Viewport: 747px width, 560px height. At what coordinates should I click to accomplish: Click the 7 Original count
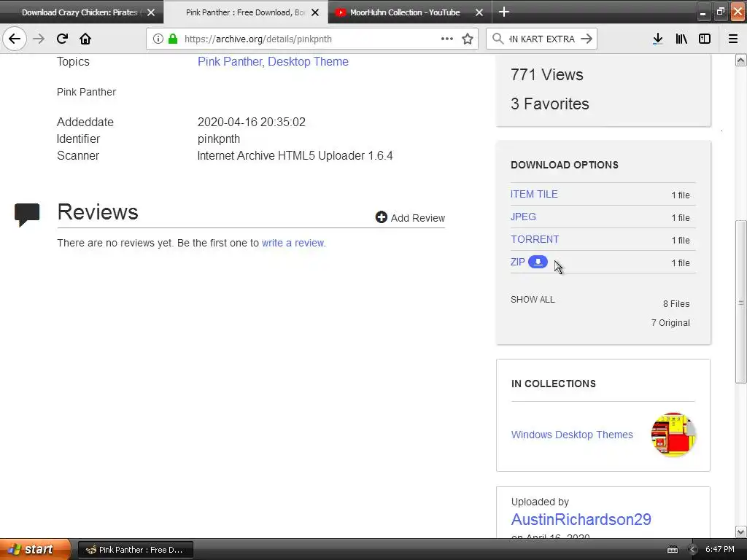pos(670,323)
